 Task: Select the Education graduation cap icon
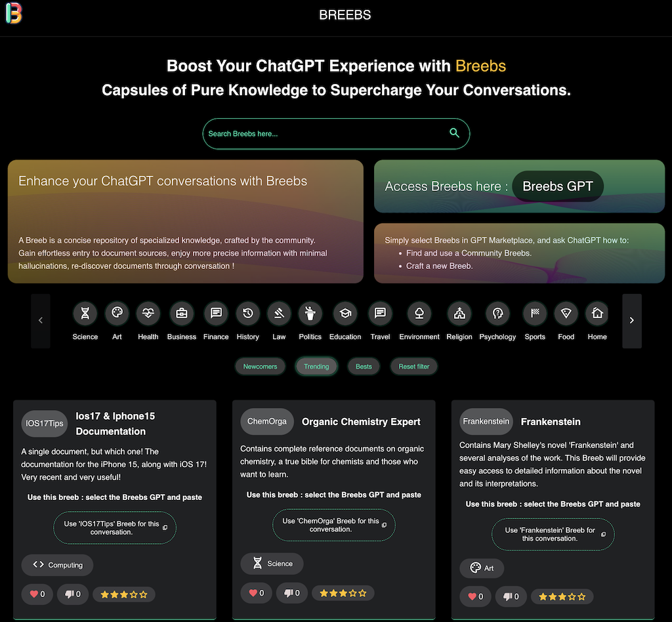pyautogui.click(x=345, y=314)
